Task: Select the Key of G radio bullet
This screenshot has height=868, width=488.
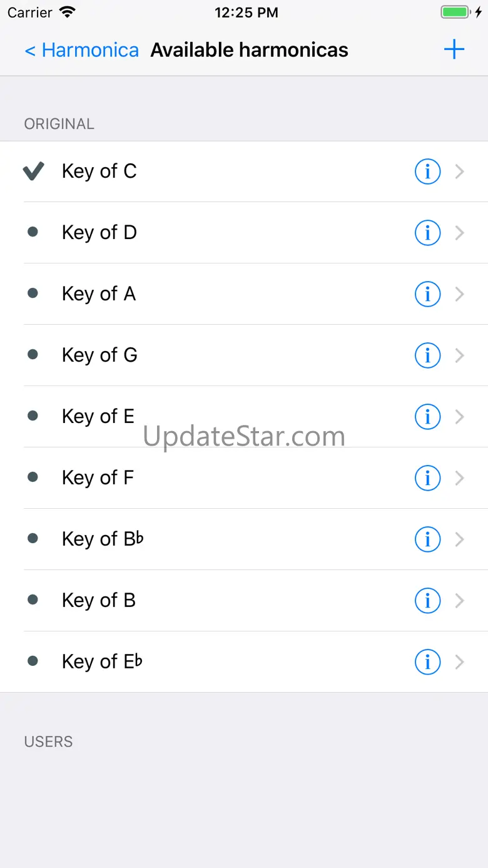Action: 33,355
